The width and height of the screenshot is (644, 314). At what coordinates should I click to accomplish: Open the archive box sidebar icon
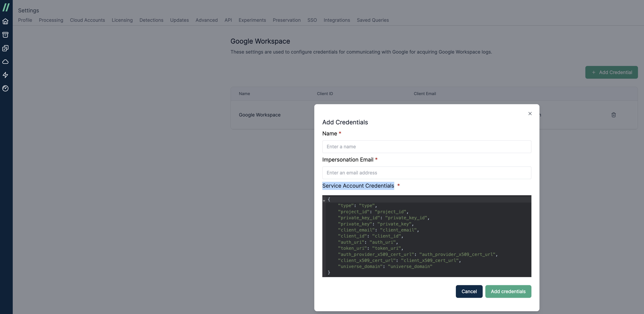(x=6, y=35)
